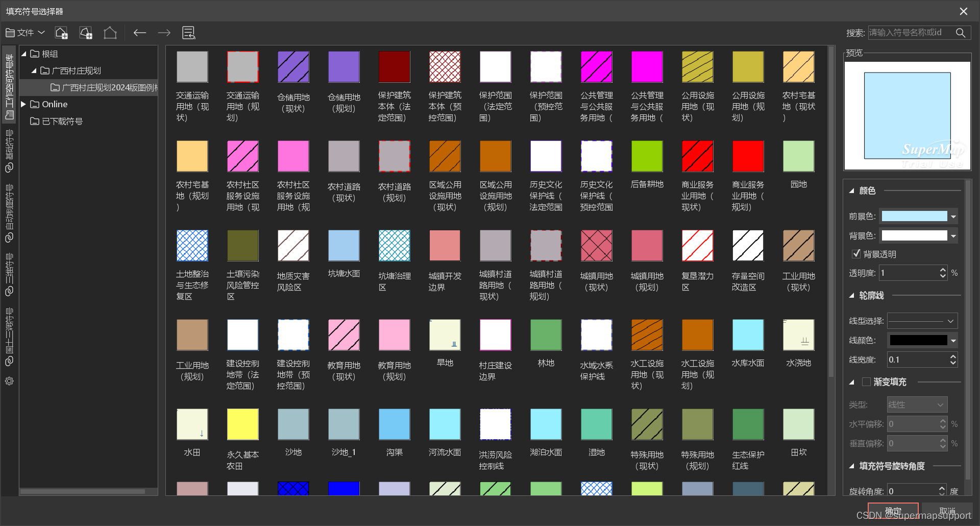The image size is (980, 526).
Task: Open the 文件 menu
Action: tap(25, 33)
